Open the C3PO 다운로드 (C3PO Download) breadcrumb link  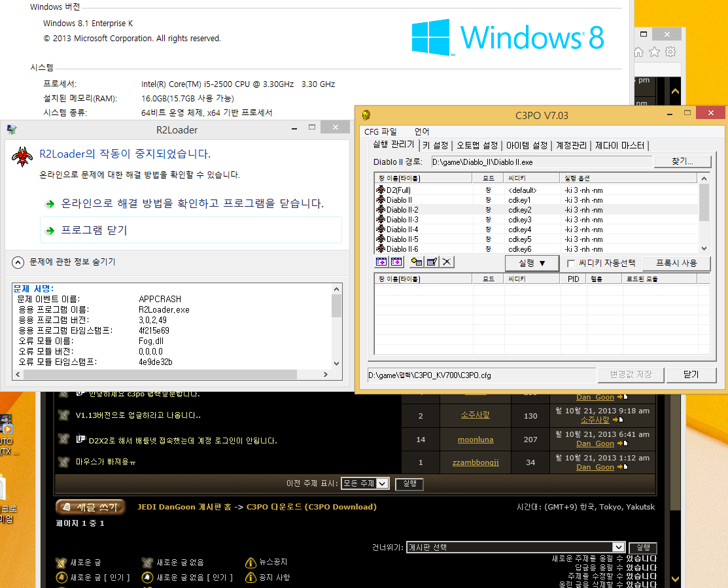[311, 507]
